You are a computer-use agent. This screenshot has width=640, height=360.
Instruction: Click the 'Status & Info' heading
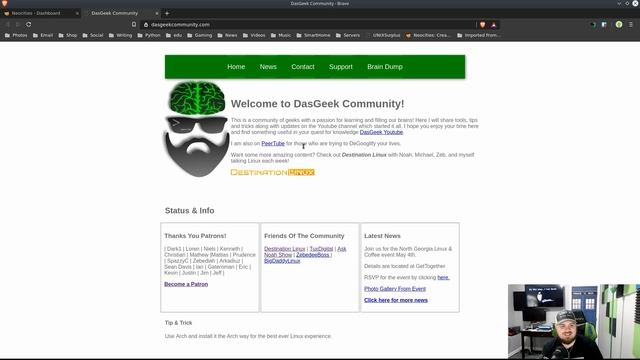(189, 211)
